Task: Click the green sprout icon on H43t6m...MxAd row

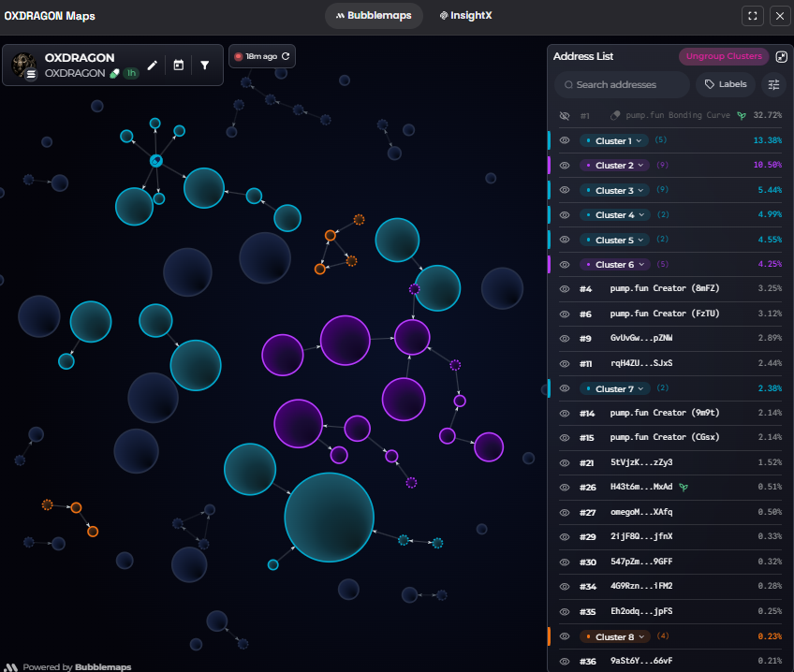Action: (684, 488)
